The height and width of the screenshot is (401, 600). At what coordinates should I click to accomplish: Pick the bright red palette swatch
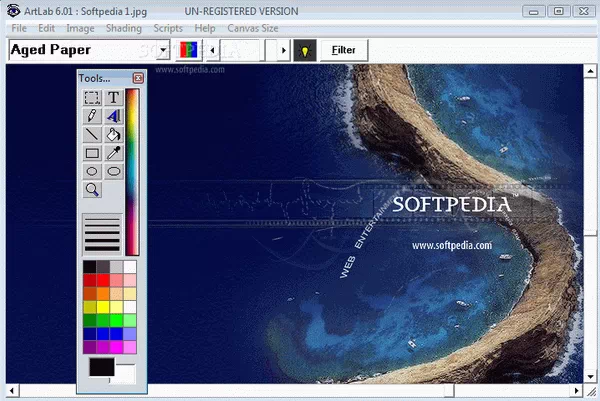click(103, 280)
